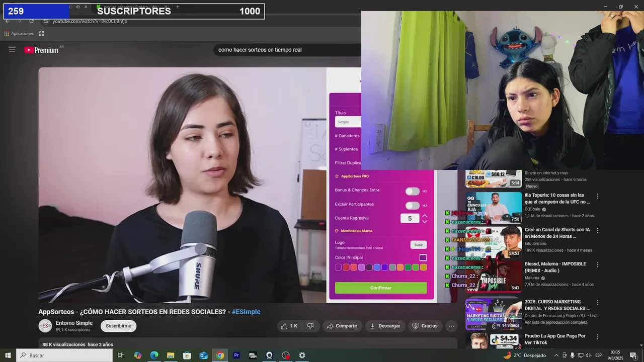Viewport: 644px width, 362px height.
Task: Open the Ilia Topuria video thumbnail
Action: 494,208
